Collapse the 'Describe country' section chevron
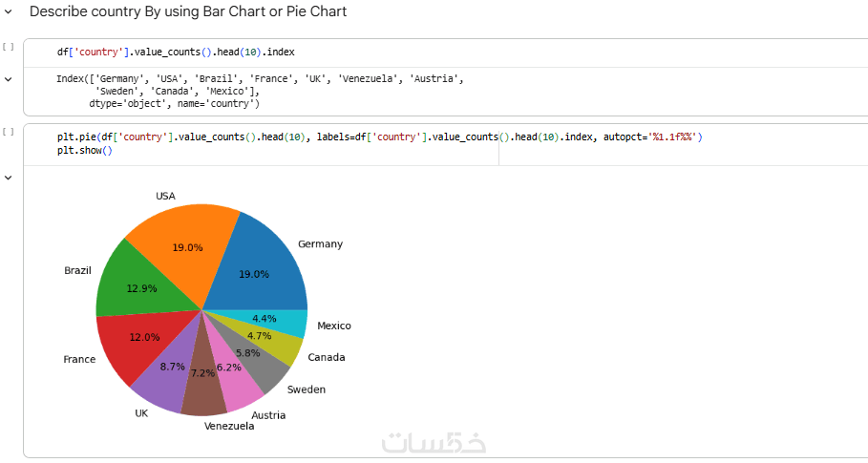Image resolution: width=868 pixels, height=463 pixels. [x=9, y=12]
